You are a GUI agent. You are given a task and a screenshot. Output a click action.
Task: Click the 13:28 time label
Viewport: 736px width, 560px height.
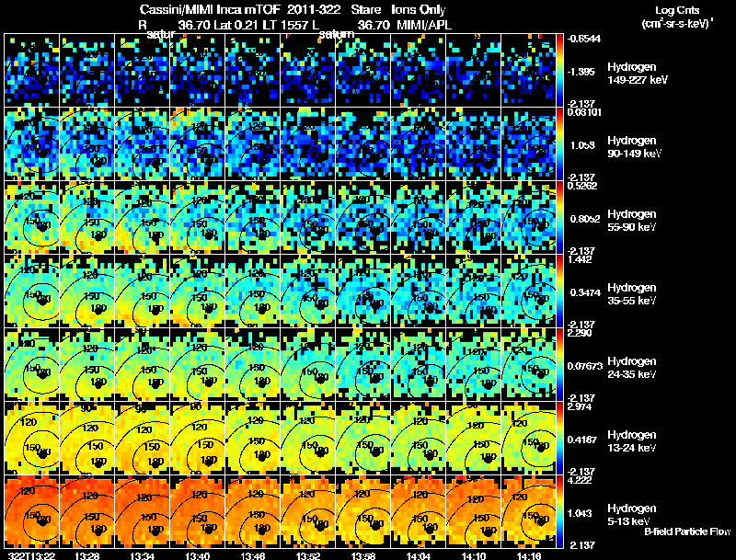[x=86, y=555]
